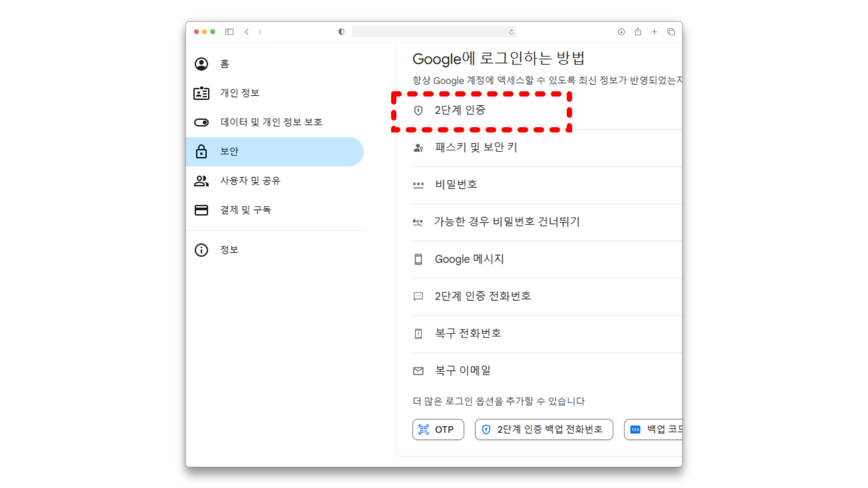
Task: Open the 2단계 인증 setting row
Action: coord(460,110)
